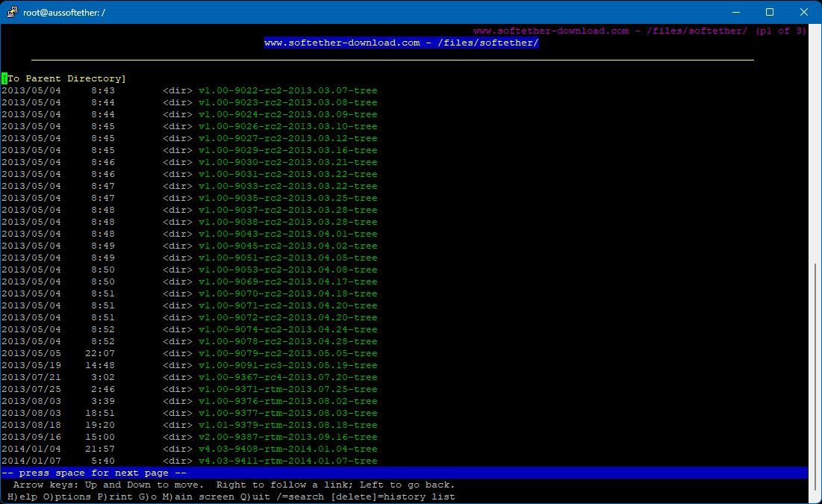Open the v1.00-9091-rc3-2013.05.19-tree directory
The width and height of the screenshot is (822, 504).
click(x=287, y=365)
